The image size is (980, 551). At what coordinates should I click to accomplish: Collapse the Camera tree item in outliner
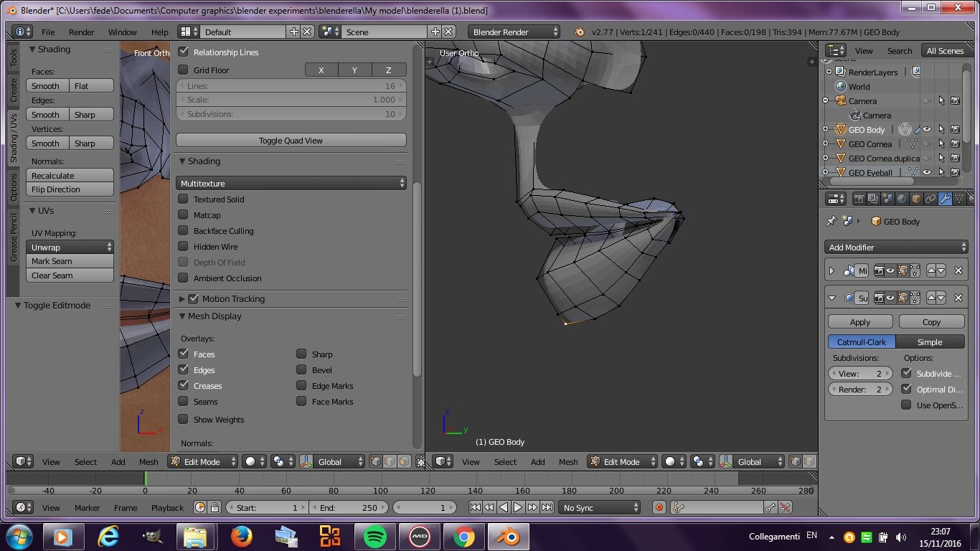coord(826,100)
